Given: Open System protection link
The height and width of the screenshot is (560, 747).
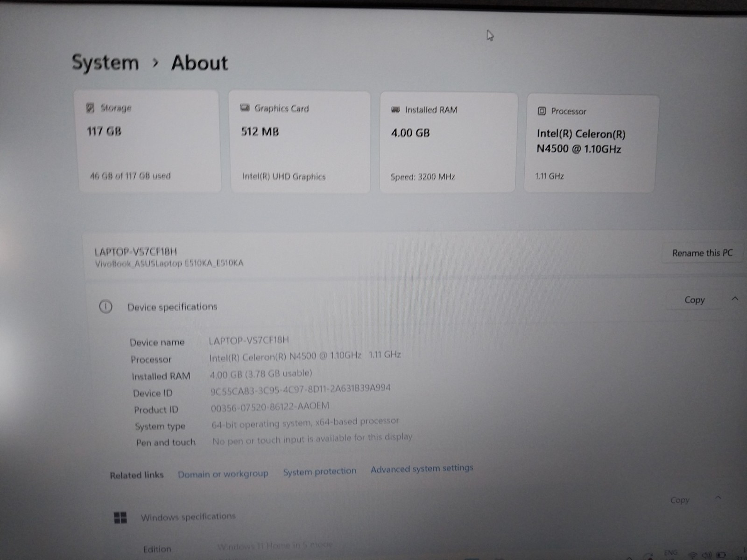Looking at the screenshot, I should pos(319,471).
